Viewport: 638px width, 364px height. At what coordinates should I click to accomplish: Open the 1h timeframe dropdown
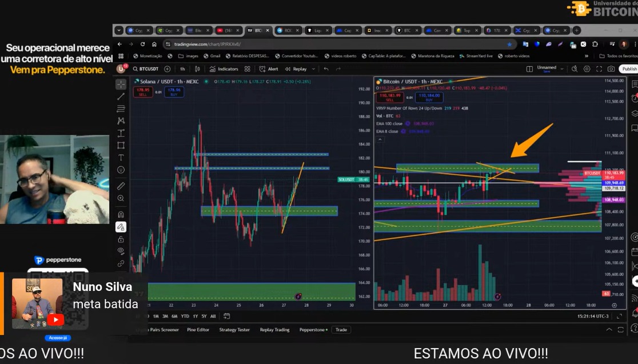(182, 69)
